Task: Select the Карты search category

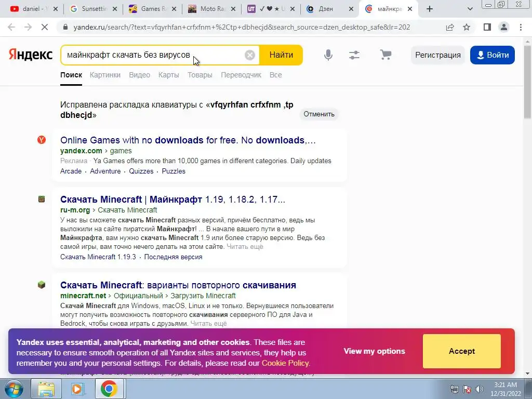Action: pos(169,75)
